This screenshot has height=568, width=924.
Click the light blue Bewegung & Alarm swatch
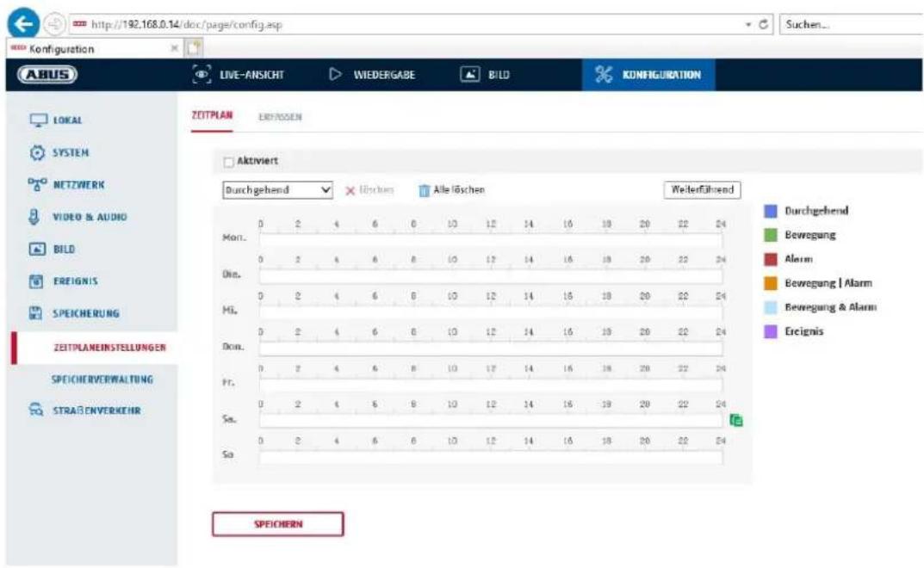click(x=770, y=307)
